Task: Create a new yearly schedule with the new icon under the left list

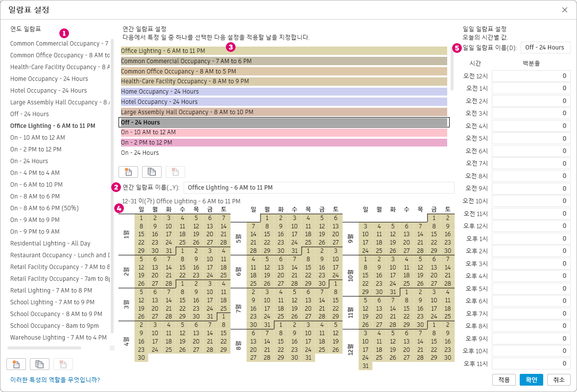Action: pyautogui.click(x=16, y=364)
